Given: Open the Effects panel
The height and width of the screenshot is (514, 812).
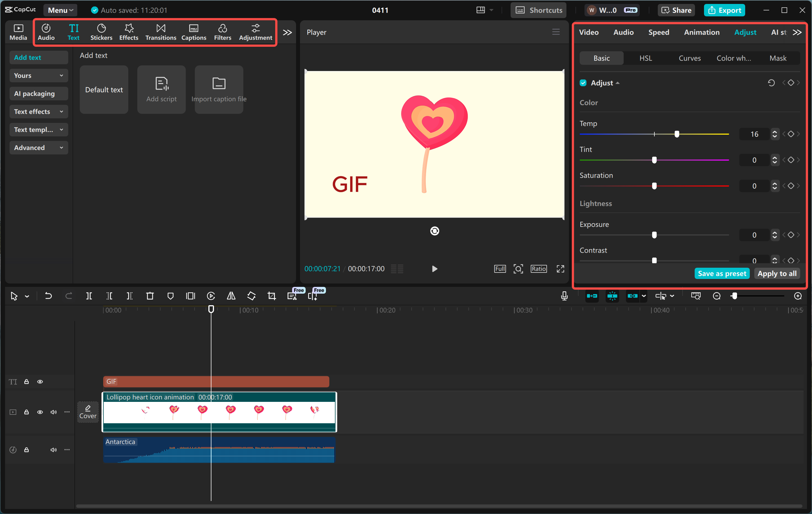Looking at the screenshot, I should coord(129,32).
